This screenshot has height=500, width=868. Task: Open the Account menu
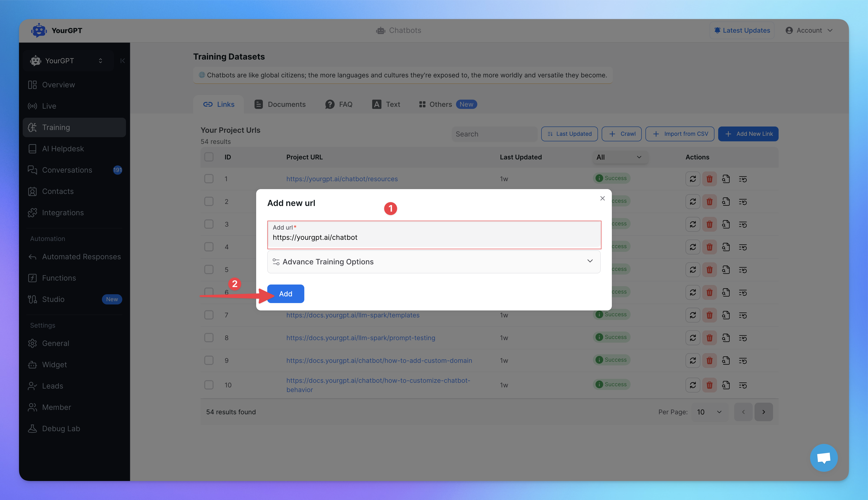(x=809, y=30)
